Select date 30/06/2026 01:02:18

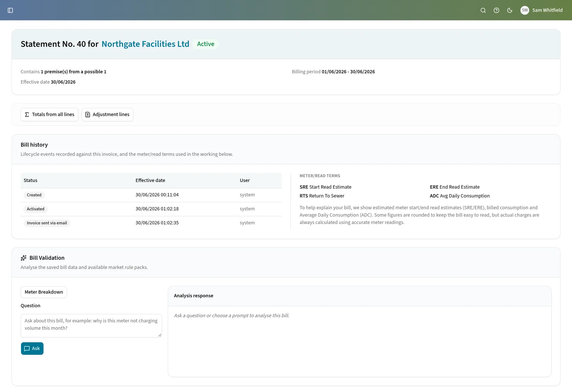157,209
